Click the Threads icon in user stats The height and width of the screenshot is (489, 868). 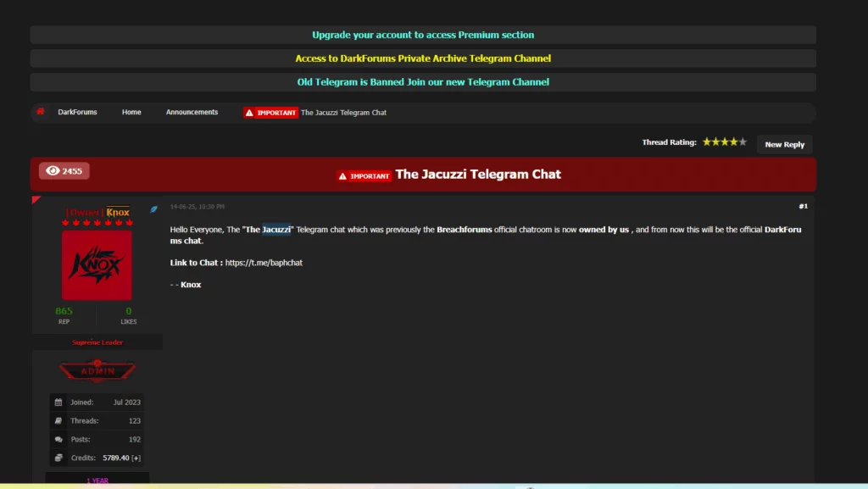click(x=58, y=421)
